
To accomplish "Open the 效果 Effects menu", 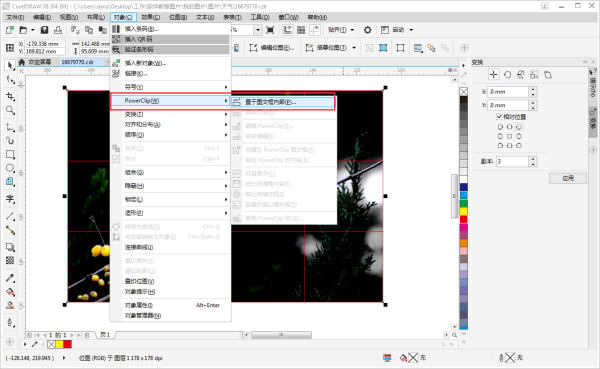I will (x=151, y=17).
